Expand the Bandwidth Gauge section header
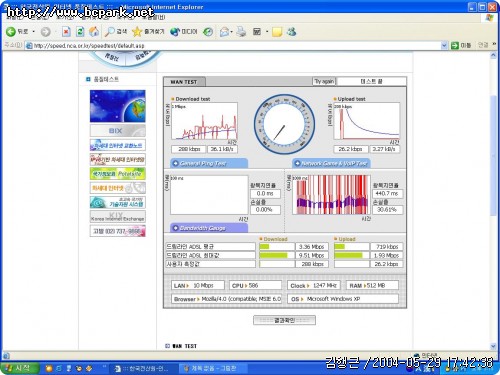 pyautogui.click(x=209, y=228)
